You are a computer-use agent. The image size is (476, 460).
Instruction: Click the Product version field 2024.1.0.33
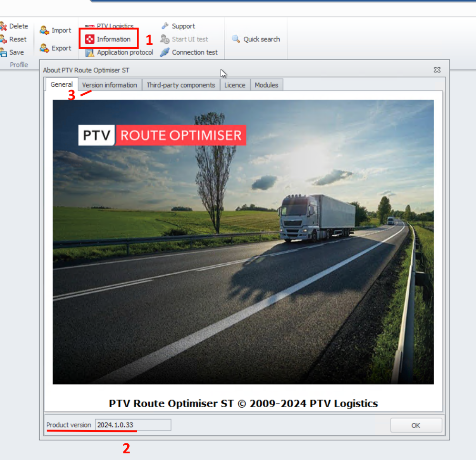click(133, 425)
